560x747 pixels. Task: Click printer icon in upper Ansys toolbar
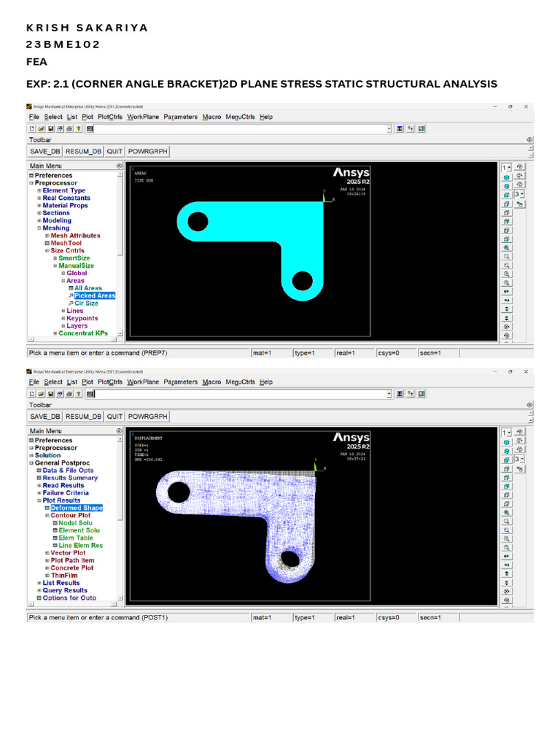pos(69,128)
